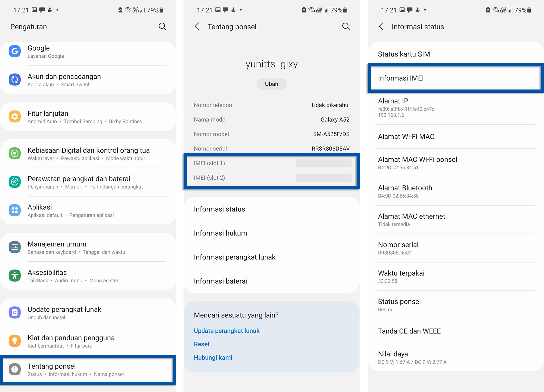Viewport: 544px width, 392px height.
Task: Tap the back arrow on Informasi status
Action: click(381, 26)
